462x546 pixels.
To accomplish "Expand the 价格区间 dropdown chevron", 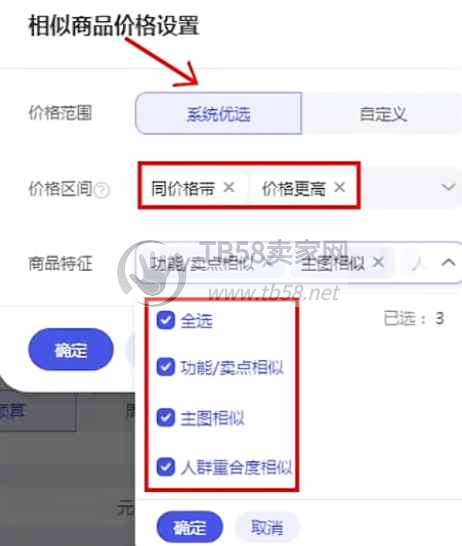I will coord(448,187).
